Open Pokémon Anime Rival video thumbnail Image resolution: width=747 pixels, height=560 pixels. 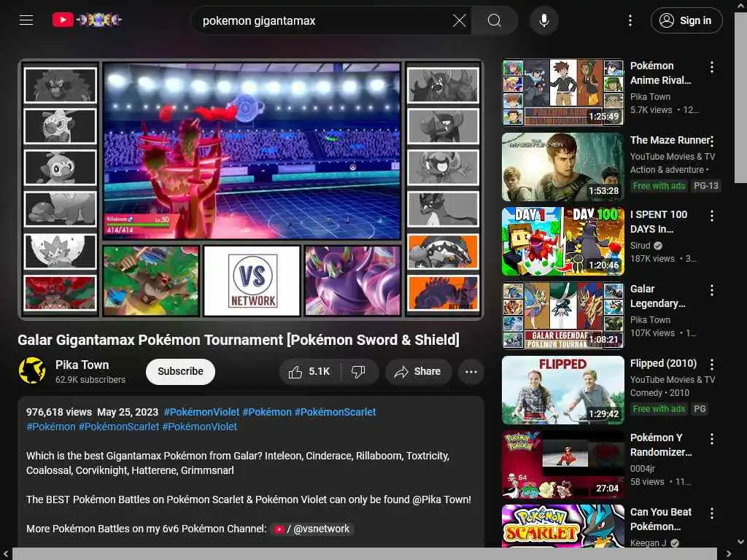562,92
